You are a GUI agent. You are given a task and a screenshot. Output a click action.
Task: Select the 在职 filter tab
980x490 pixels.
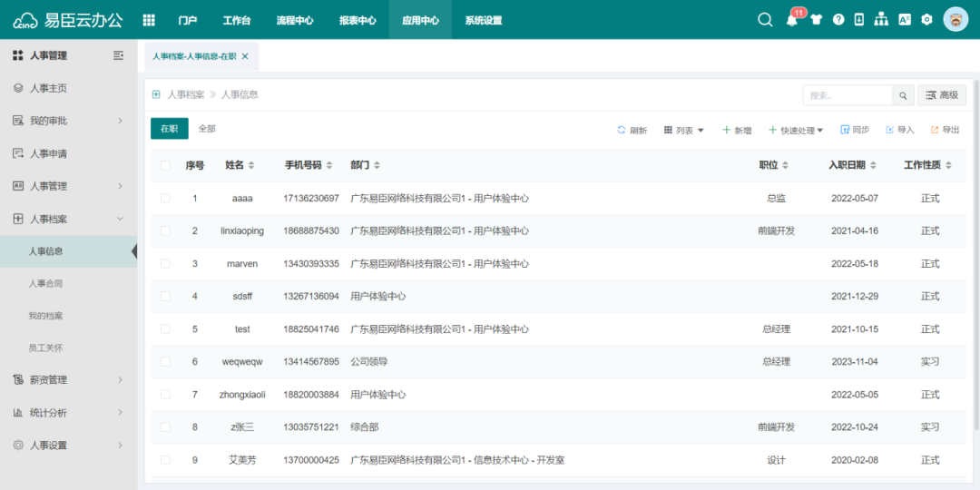coord(170,128)
